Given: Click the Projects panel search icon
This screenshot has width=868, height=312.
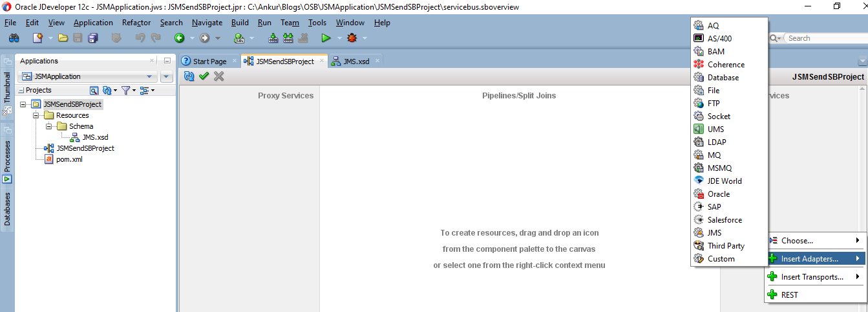Looking at the screenshot, I should coord(94,91).
